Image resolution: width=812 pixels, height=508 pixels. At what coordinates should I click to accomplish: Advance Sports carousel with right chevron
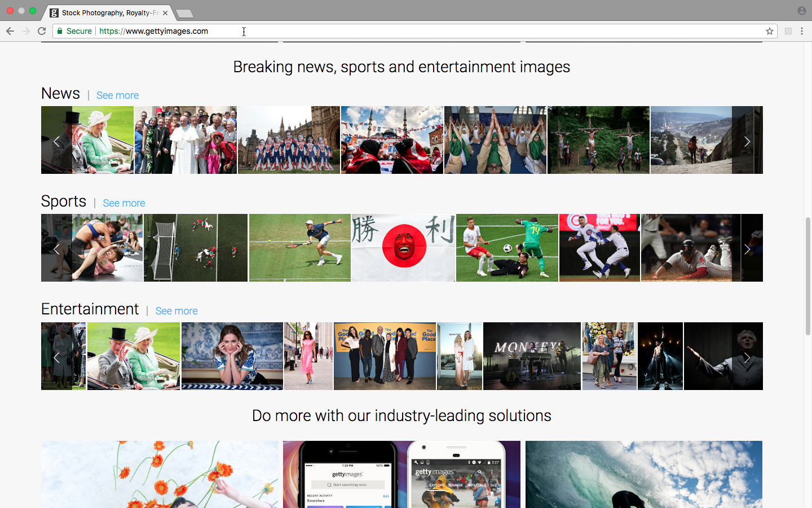(x=747, y=249)
